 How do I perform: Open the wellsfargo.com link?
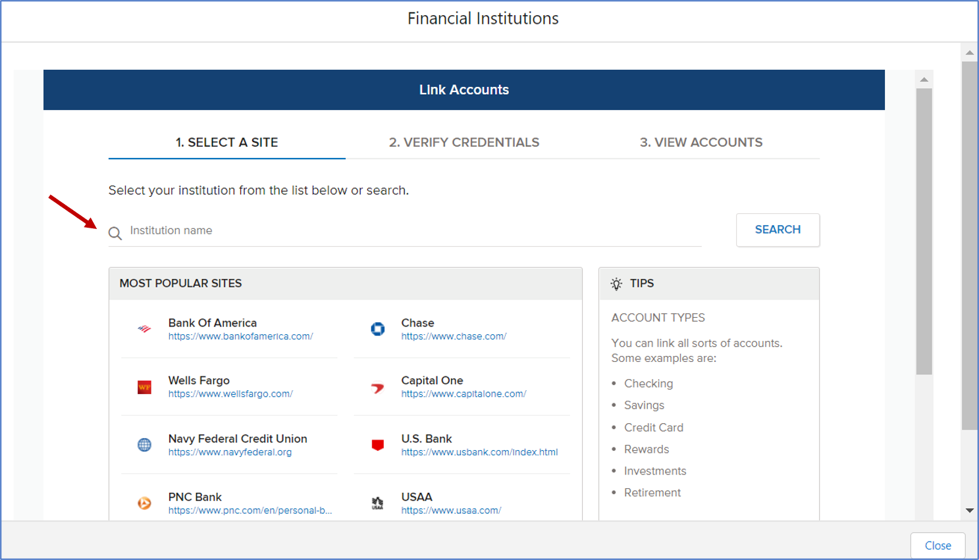tap(230, 394)
